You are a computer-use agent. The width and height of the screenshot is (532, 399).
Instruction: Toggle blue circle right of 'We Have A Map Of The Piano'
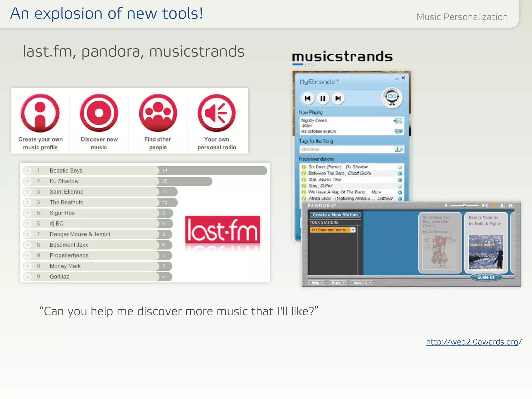[400, 192]
